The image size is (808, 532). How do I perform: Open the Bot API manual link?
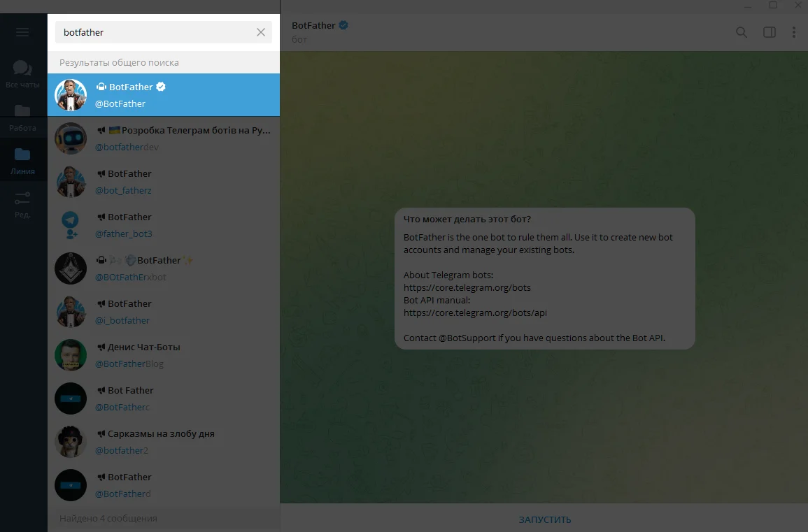(475, 312)
